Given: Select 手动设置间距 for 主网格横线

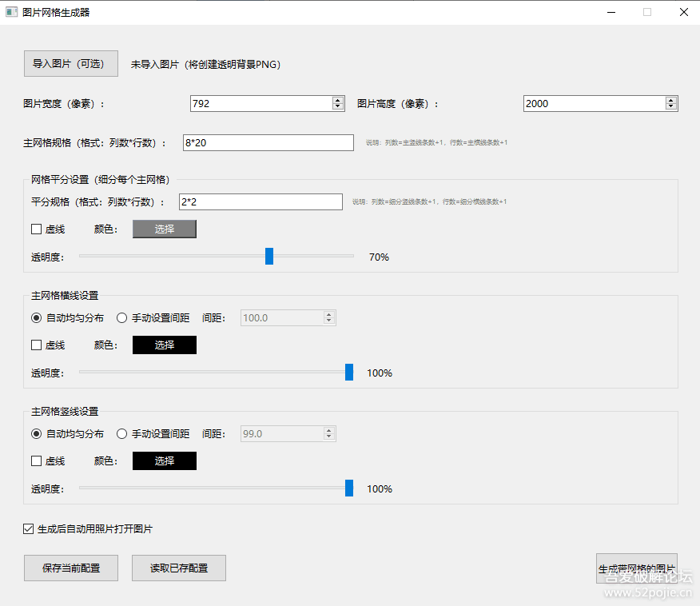Looking at the screenshot, I should click(122, 318).
